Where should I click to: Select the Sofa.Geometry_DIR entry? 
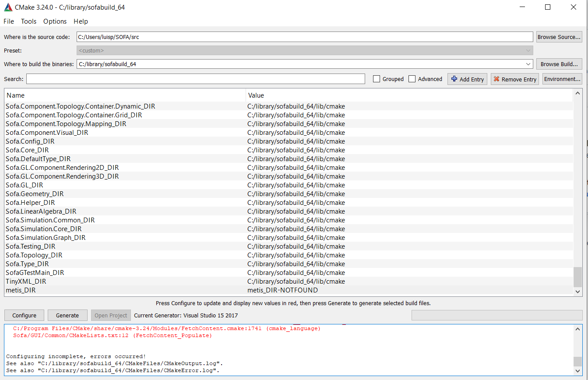point(35,194)
